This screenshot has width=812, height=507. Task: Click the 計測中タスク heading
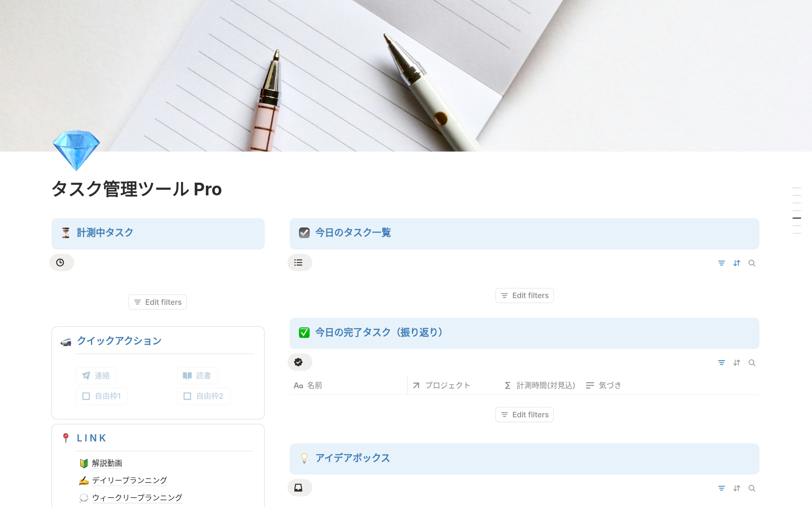(105, 233)
